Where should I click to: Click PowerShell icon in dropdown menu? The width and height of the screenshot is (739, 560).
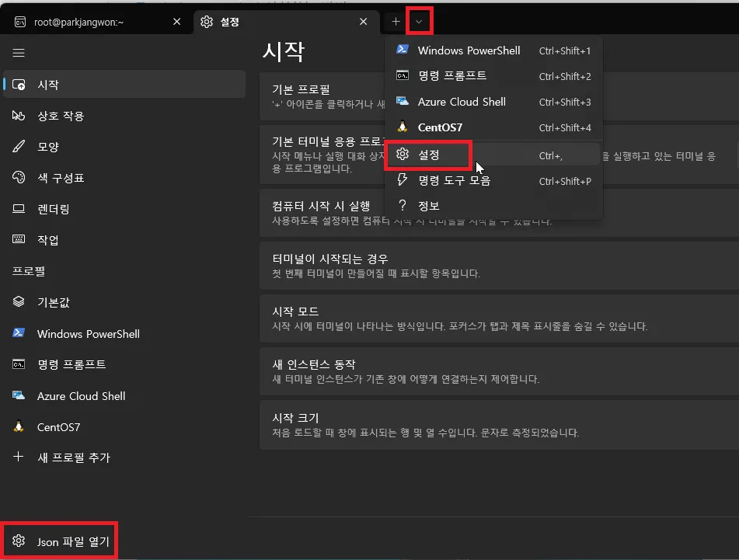click(x=402, y=49)
